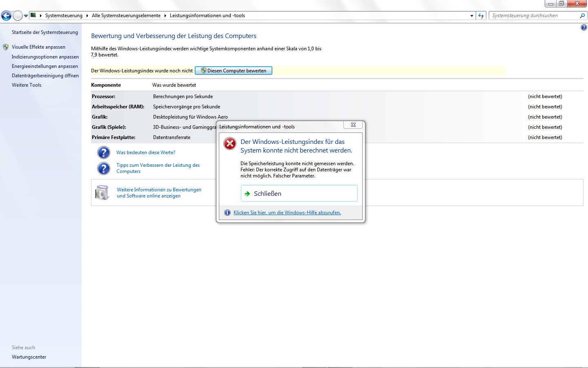The image size is (588, 368).
Task: Expand arrow after Alle Systemsteuerungselemente
Action: (x=165, y=16)
